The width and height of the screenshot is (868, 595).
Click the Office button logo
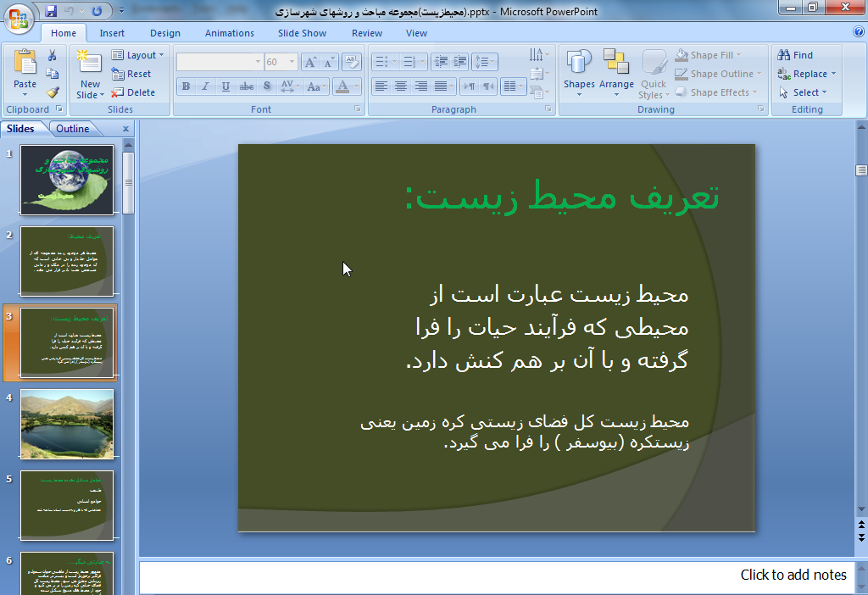click(x=19, y=15)
